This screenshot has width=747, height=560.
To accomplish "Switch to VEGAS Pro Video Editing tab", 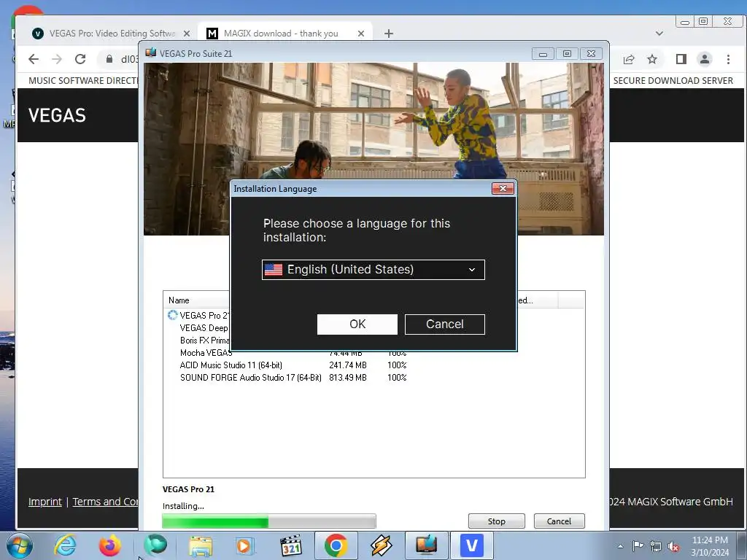I will tap(112, 34).
